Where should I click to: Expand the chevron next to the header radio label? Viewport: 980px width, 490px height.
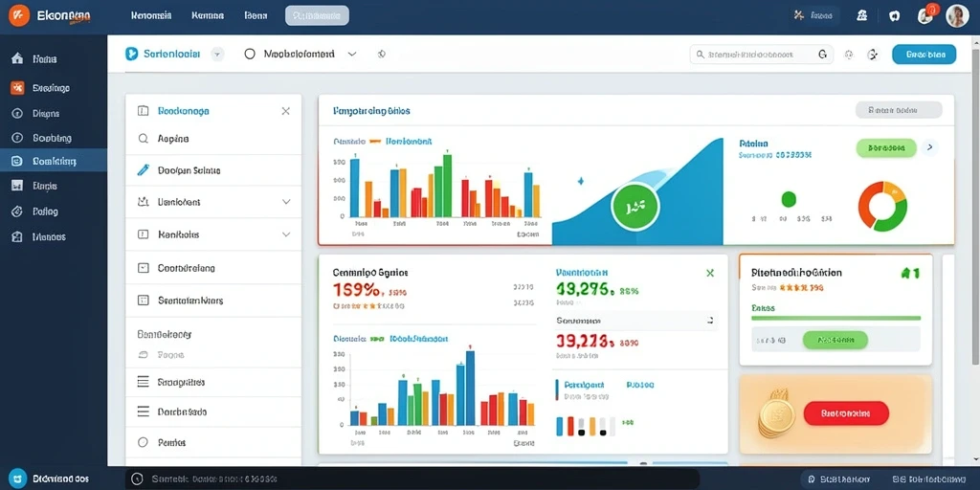coord(352,55)
